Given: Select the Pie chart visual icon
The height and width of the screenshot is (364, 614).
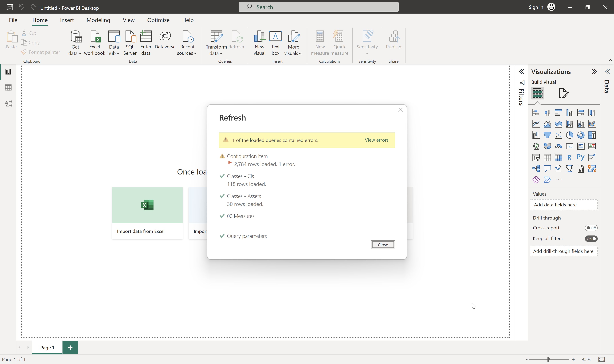Looking at the screenshot, I should (x=570, y=135).
